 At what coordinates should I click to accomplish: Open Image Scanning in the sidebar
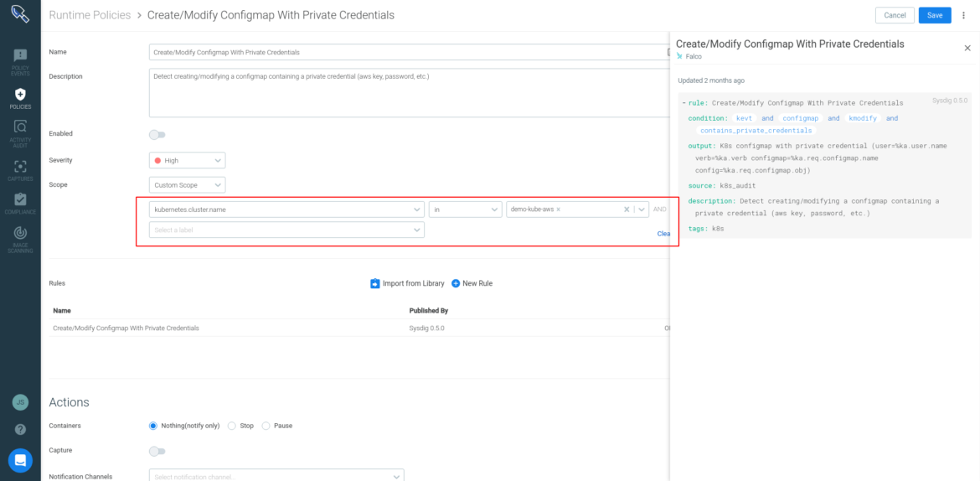tap(20, 240)
